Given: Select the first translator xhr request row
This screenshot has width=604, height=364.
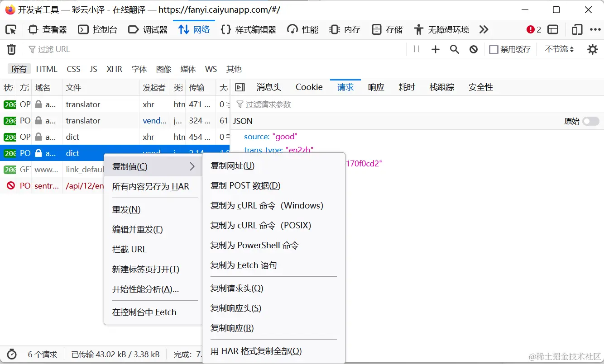Looking at the screenshot, I should pos(115,104).
